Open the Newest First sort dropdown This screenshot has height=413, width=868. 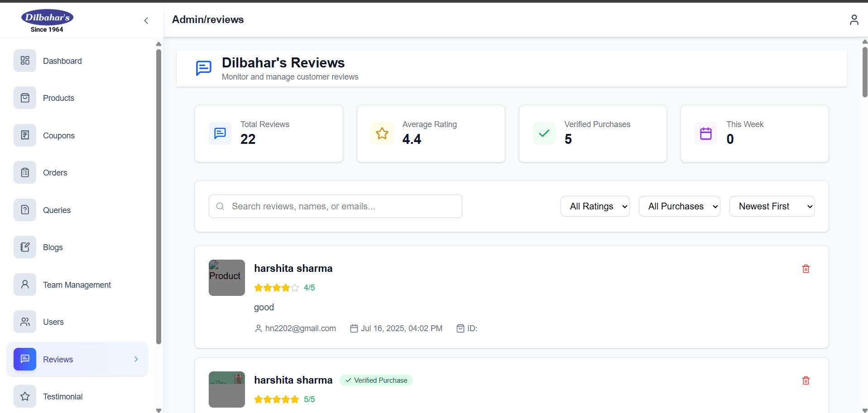pos(772,206)
